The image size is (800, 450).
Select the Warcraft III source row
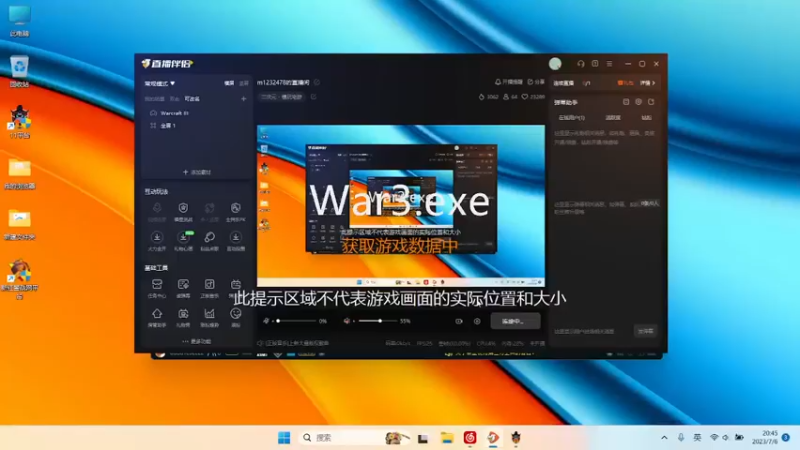click(x=196, y=113)
